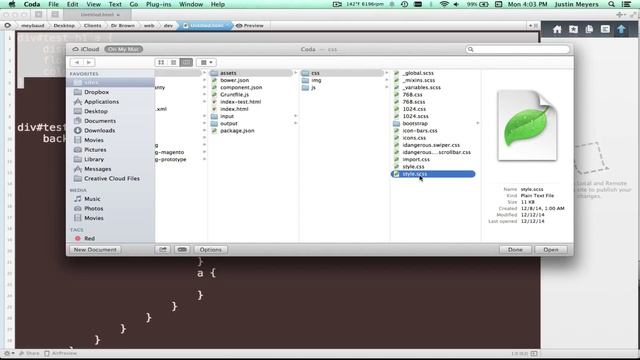This screenshot has width=640, height=360.
Task: Open the View menu
Action: 93,4
